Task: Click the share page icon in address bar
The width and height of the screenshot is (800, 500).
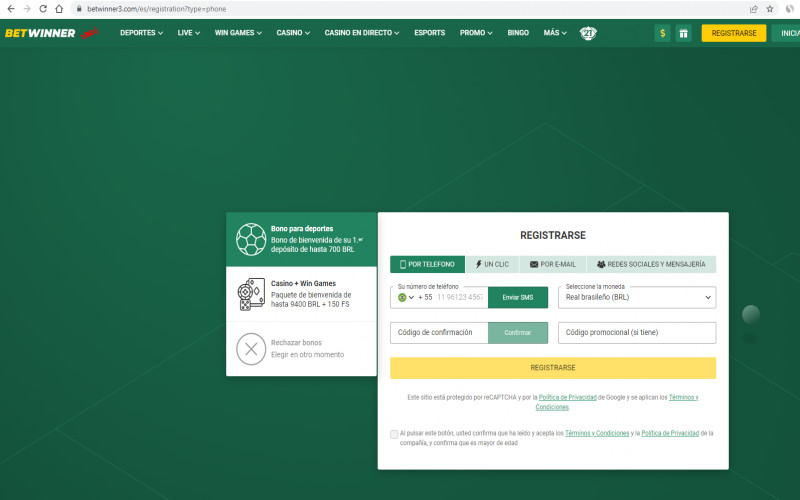Action: [x=754, y=9]
